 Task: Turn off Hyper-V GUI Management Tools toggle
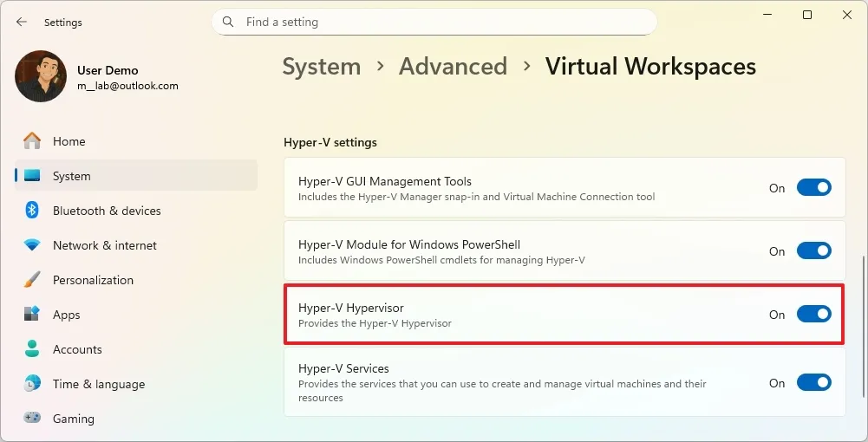click(813, 187)
